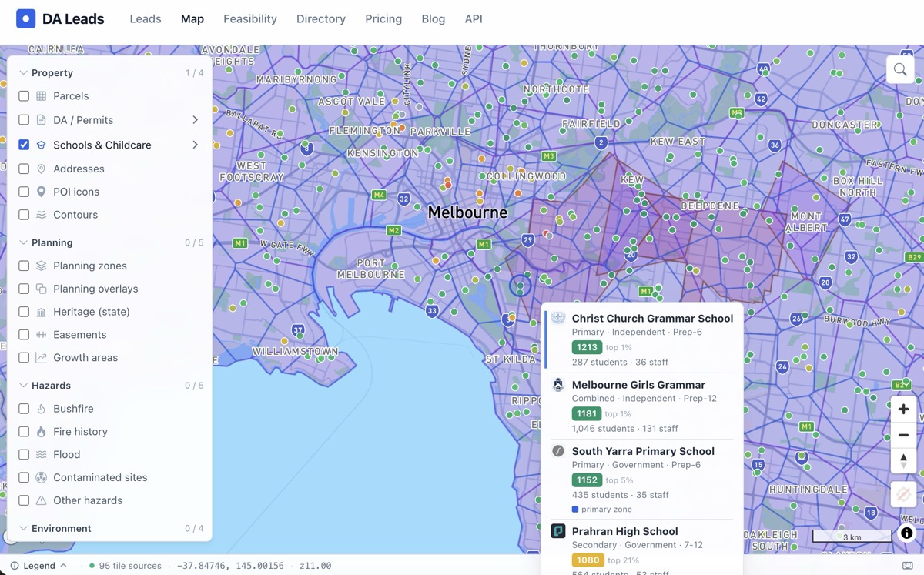The width and height of the screenshot is (924, 575).
Task: Tick the Contours checkbox
Action: [x=24, y=215]
